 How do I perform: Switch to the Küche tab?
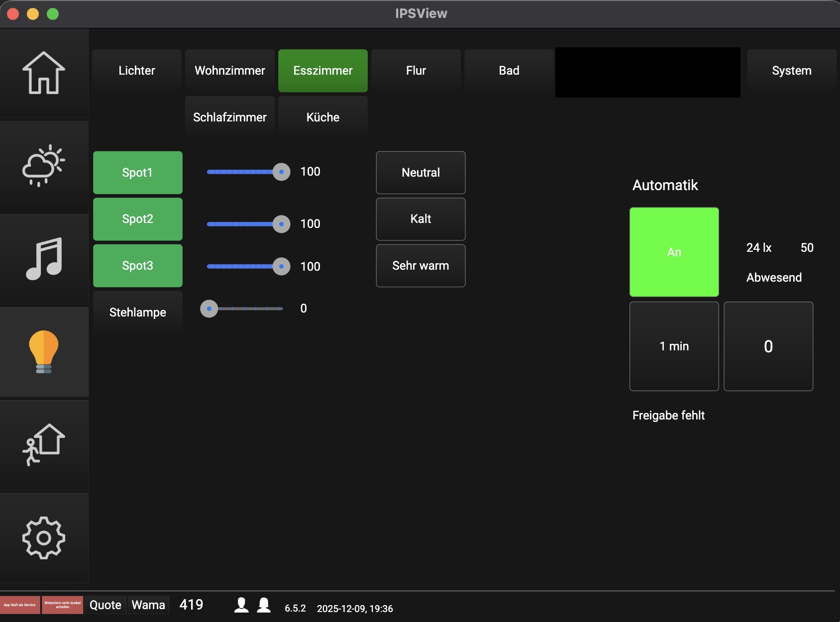click(322, 117)
